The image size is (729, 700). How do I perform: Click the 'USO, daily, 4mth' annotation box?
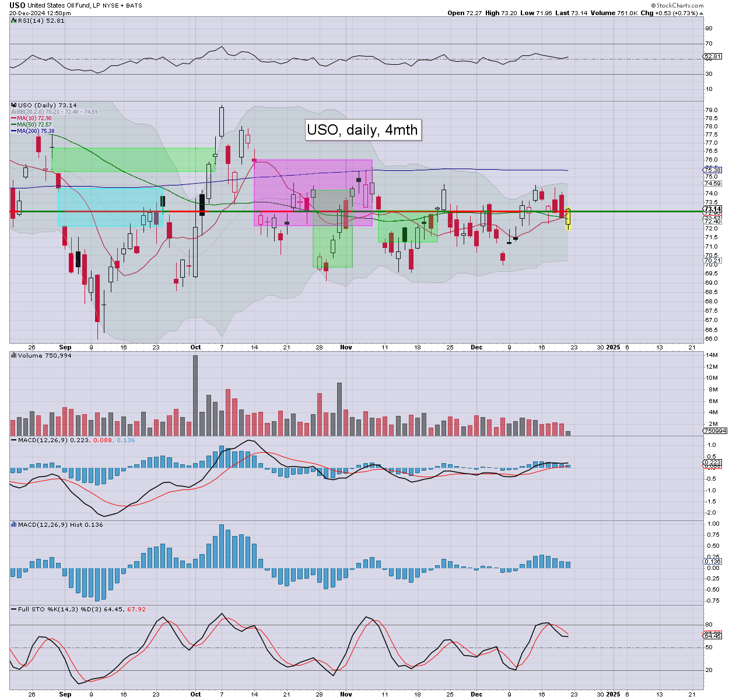(362, 129)
